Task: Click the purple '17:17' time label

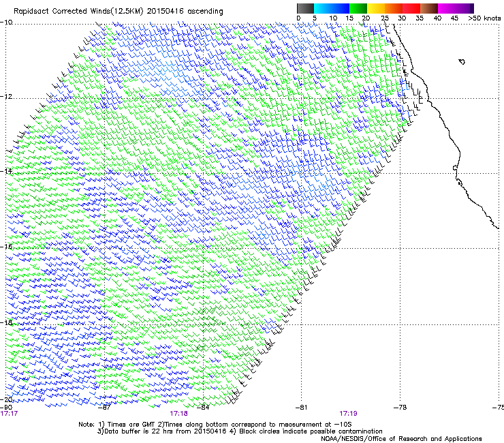Action: pos(9,414)
